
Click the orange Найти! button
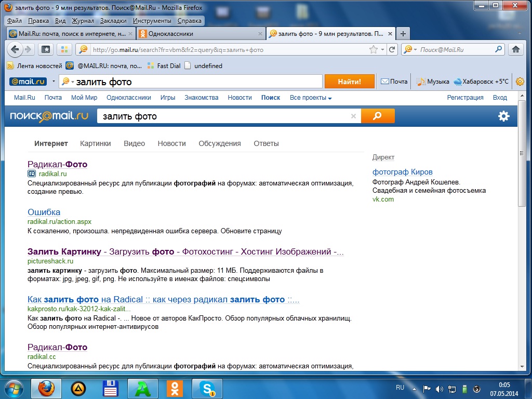click(350, 82)
